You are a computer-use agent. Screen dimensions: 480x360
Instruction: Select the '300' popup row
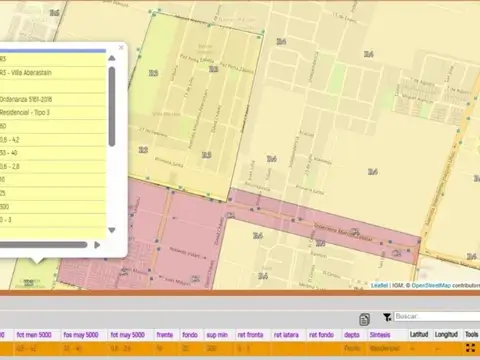coord(53,207)
